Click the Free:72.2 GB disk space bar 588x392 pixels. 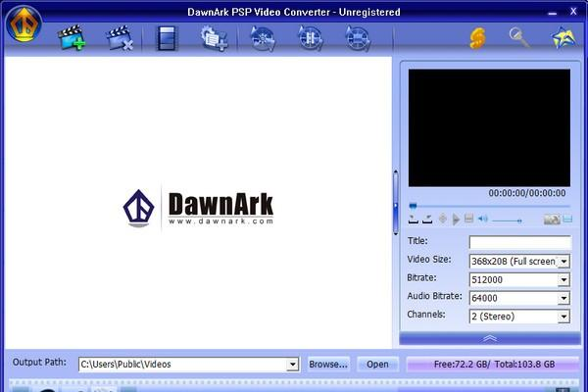[x=493, y=365]
